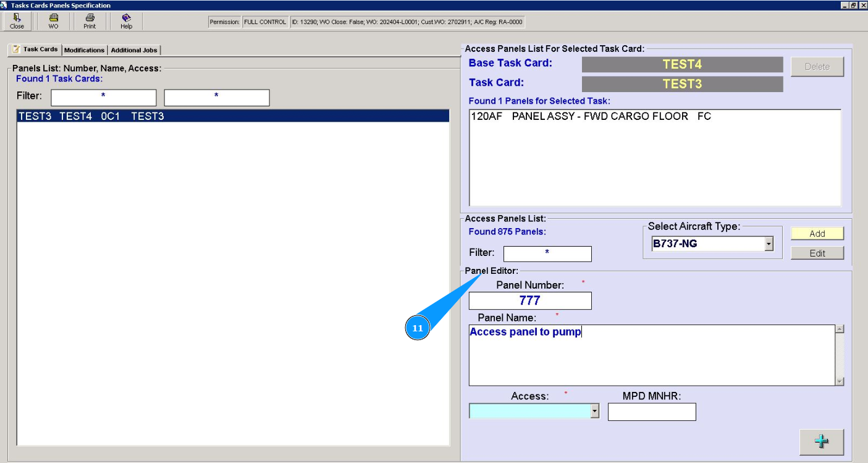Click the Found 875 Panels label

coord(507,232)
